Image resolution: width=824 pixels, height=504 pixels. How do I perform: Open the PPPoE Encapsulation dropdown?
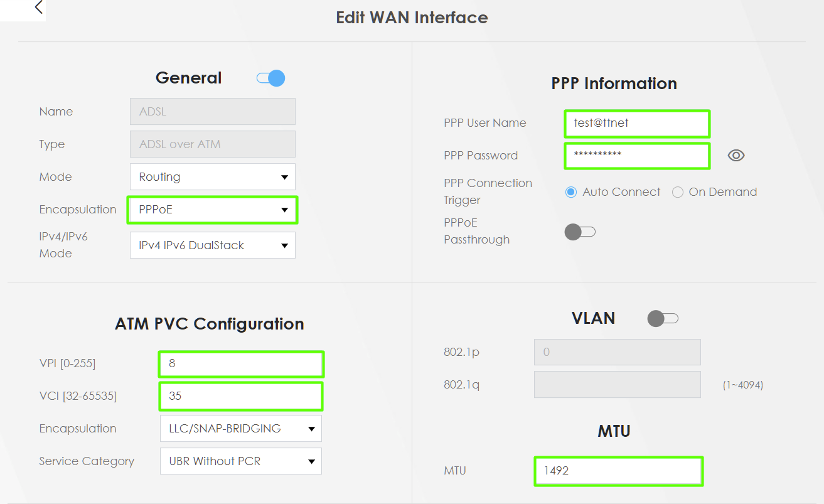coord(213,210)
